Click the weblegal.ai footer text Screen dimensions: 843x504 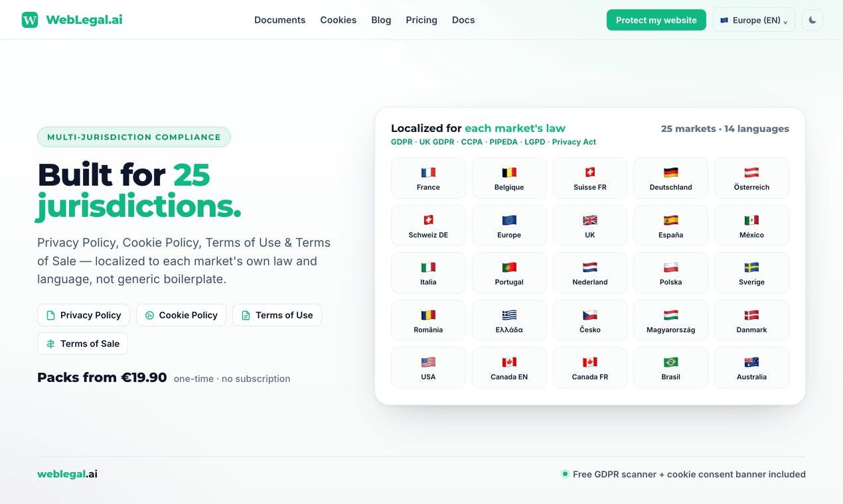pyautogui.click(x=67, y=474)
